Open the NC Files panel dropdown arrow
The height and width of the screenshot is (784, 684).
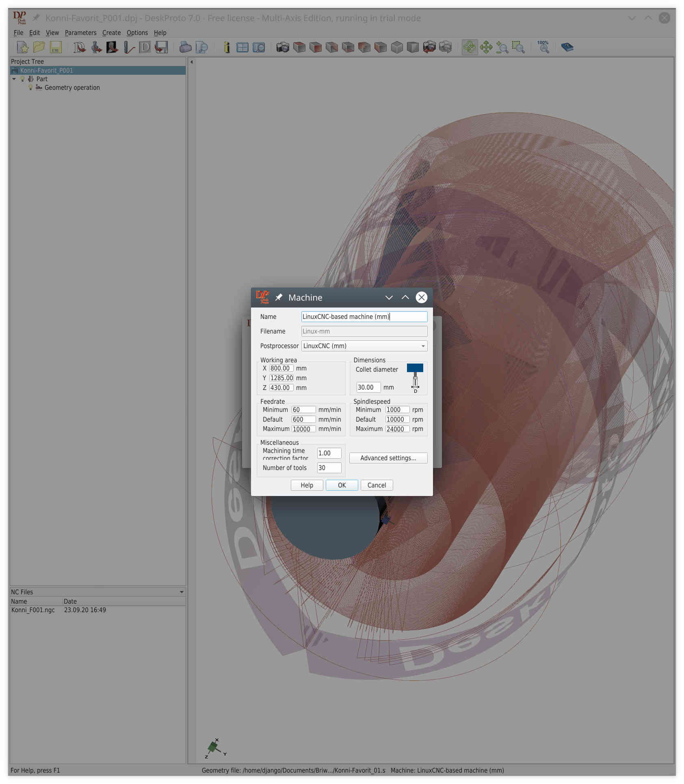pyautogui.click(x=182, y=592)
